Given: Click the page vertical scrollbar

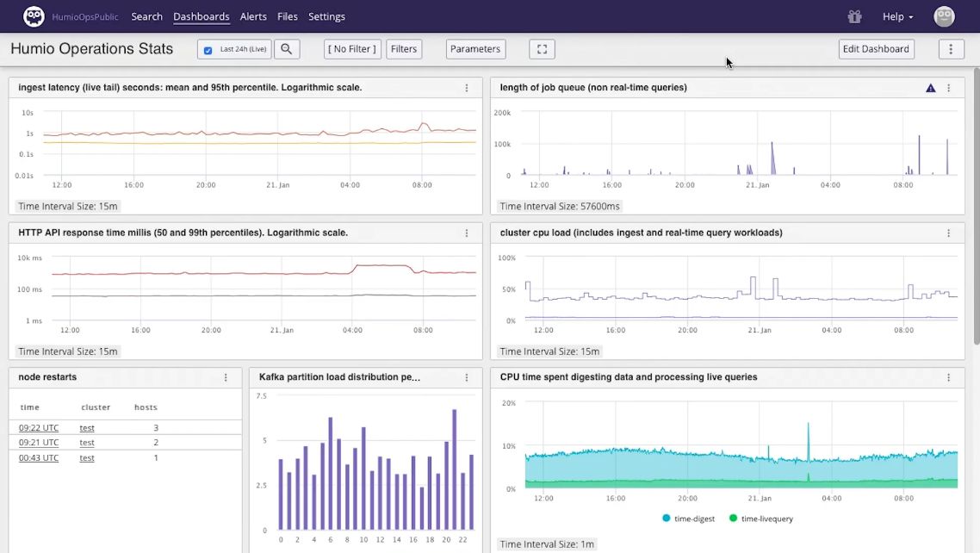Looking at the screenshot, I should [x=977, y=206].
